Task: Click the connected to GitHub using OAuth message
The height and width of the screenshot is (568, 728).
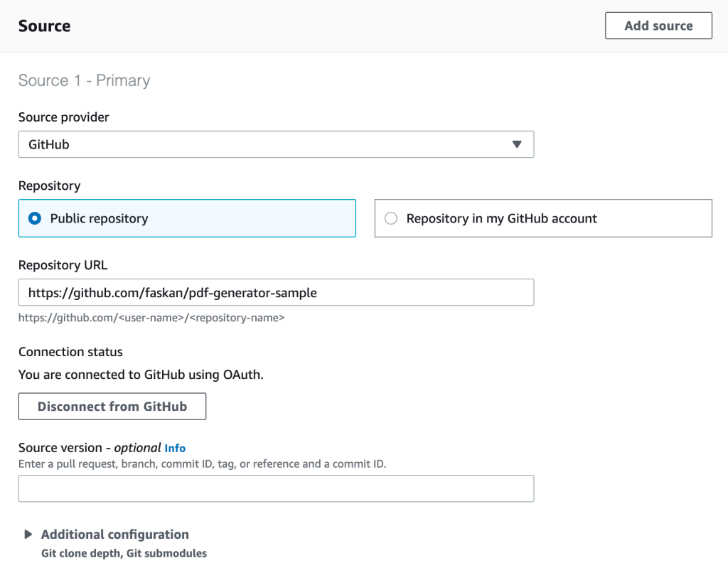Action: (x=141, y=375)
